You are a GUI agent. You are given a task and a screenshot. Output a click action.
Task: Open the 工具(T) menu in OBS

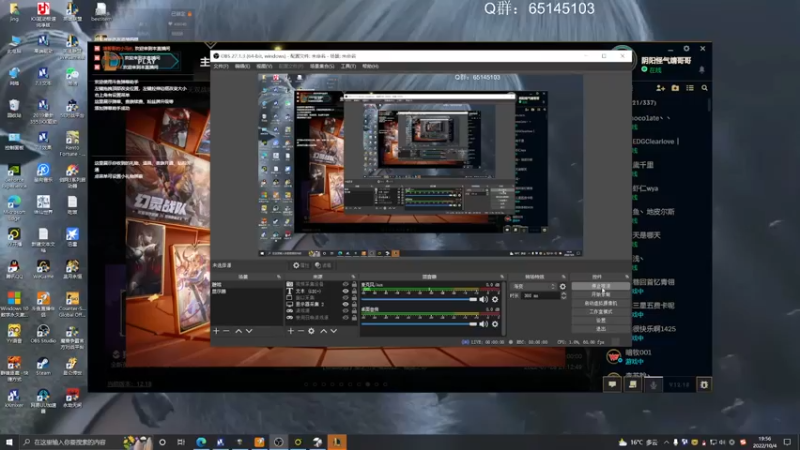click(348, 66)
